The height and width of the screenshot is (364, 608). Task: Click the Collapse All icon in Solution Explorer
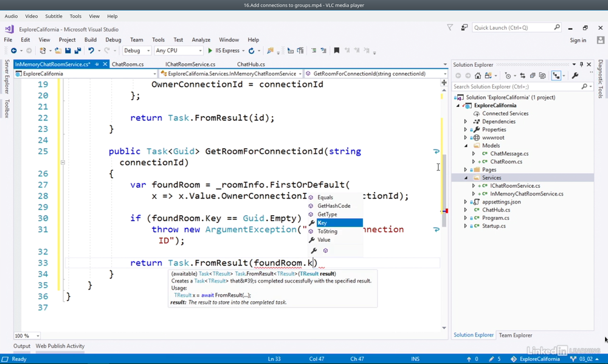coord(533,76)
